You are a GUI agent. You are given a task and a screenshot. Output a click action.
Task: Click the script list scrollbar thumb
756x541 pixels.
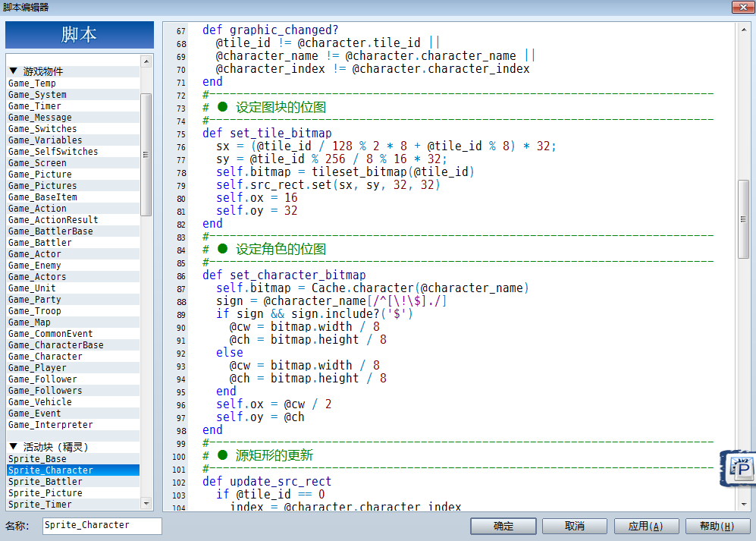pos(146,155)
